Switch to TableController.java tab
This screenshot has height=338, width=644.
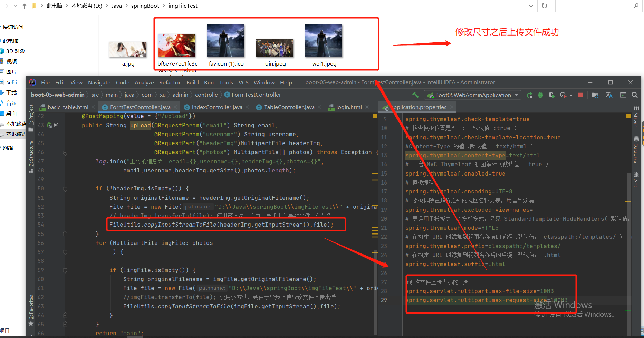289,107
